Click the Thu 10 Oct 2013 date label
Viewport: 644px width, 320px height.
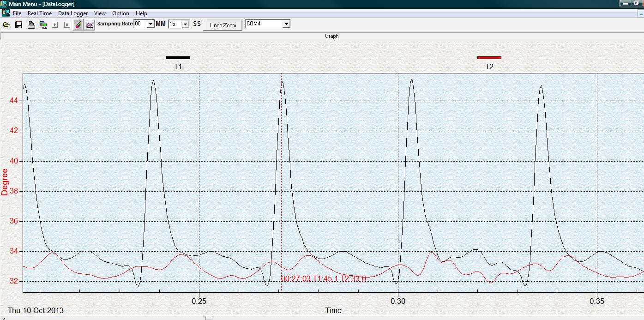point(36,310)
